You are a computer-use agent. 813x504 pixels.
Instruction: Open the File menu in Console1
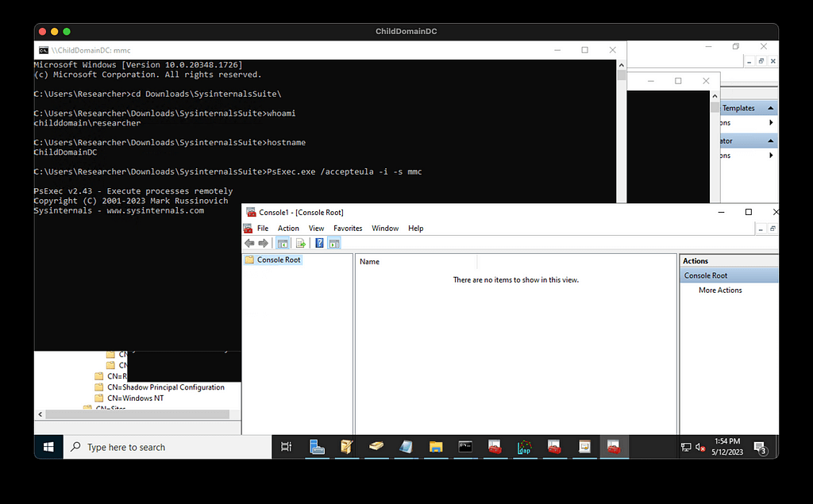262,228
